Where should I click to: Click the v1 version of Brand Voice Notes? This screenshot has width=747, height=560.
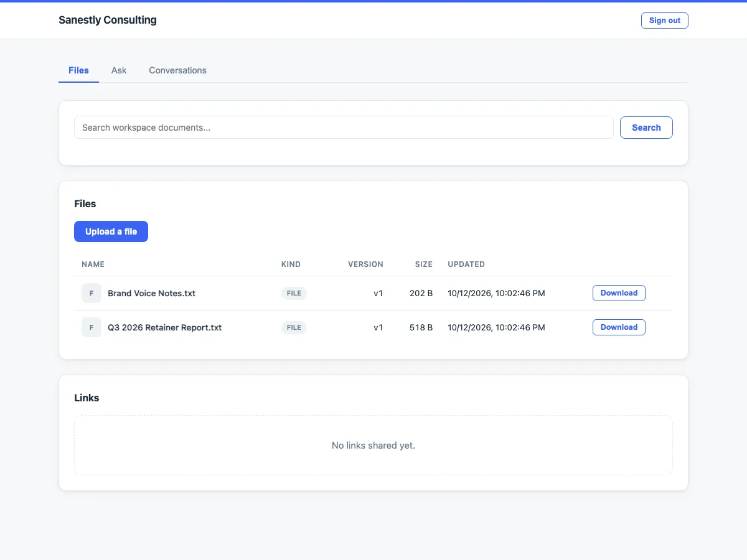378,293
